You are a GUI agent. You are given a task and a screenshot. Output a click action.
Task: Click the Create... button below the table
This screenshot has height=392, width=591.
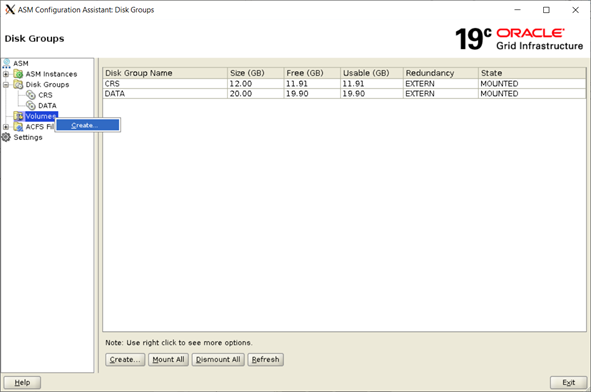pos(125,360)
